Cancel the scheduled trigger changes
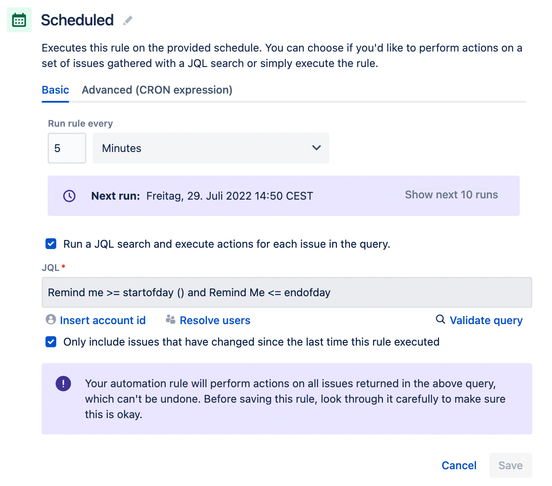 tap(459, 465)
